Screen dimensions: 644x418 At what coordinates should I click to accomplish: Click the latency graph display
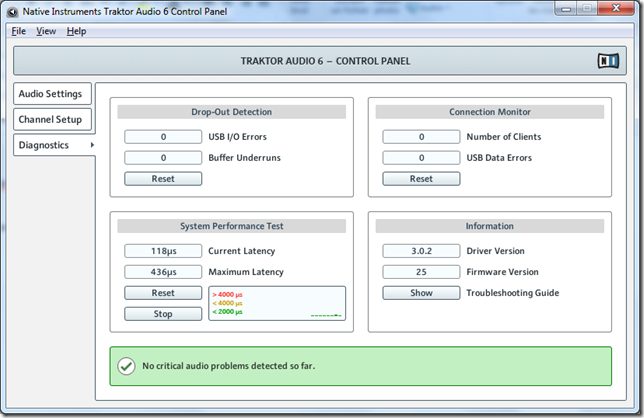(x=276, y=303)
